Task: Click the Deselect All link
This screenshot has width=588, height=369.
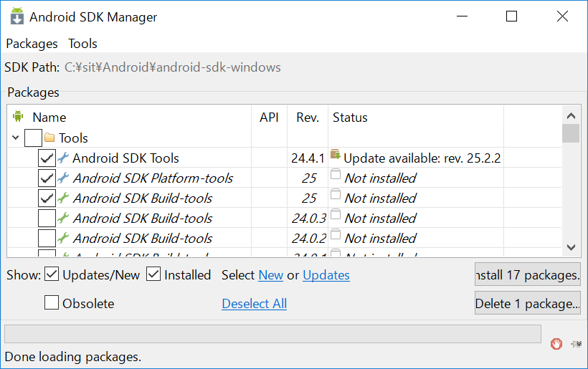Action: tap(255, 304)
